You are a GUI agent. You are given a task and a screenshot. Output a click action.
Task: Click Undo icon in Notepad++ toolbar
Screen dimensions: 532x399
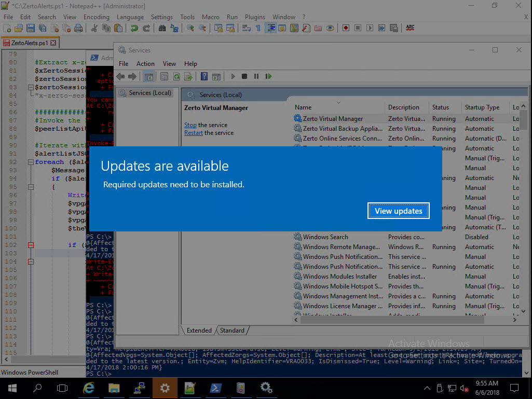[x=134, y=28]
